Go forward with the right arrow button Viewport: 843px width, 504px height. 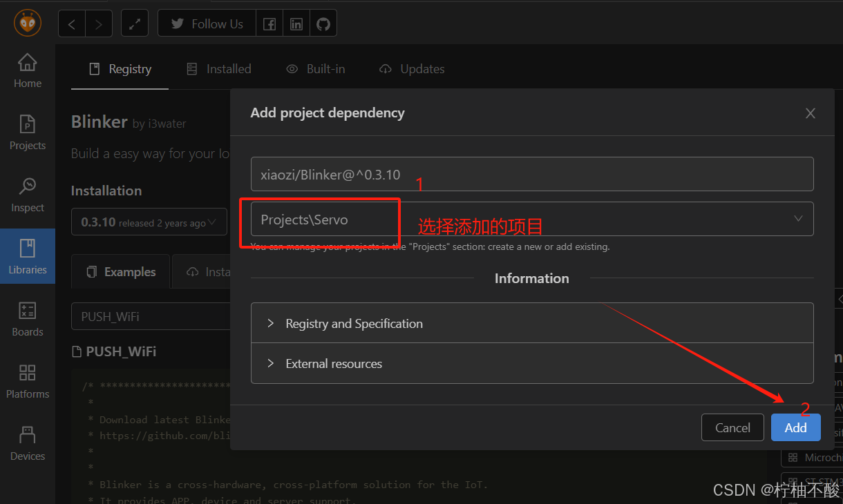(x=99, y=24)
